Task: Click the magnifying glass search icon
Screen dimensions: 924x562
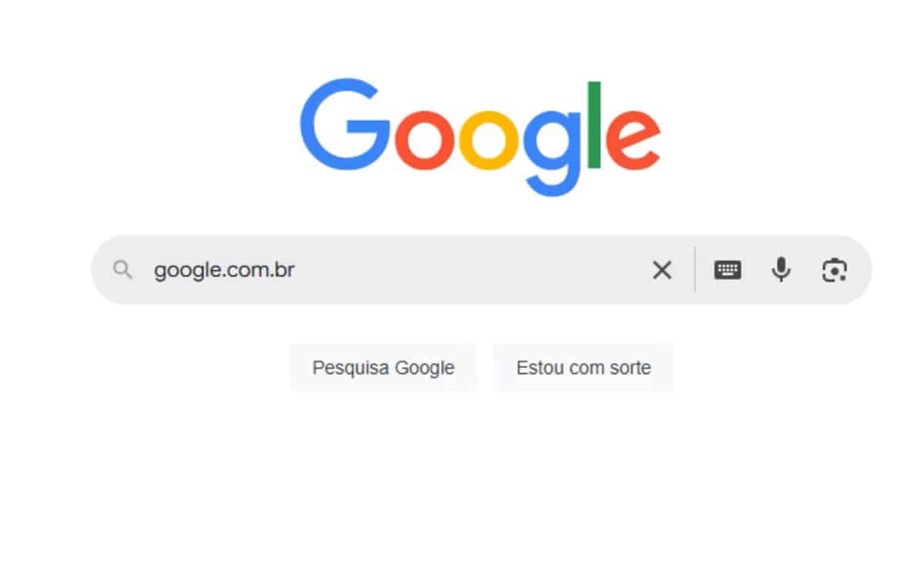Action: click(122, 270)
